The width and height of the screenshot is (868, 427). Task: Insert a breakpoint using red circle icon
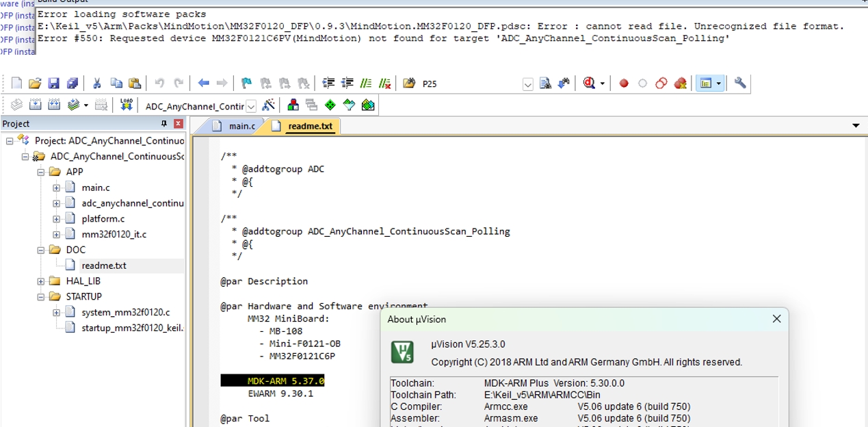point(624,83)
